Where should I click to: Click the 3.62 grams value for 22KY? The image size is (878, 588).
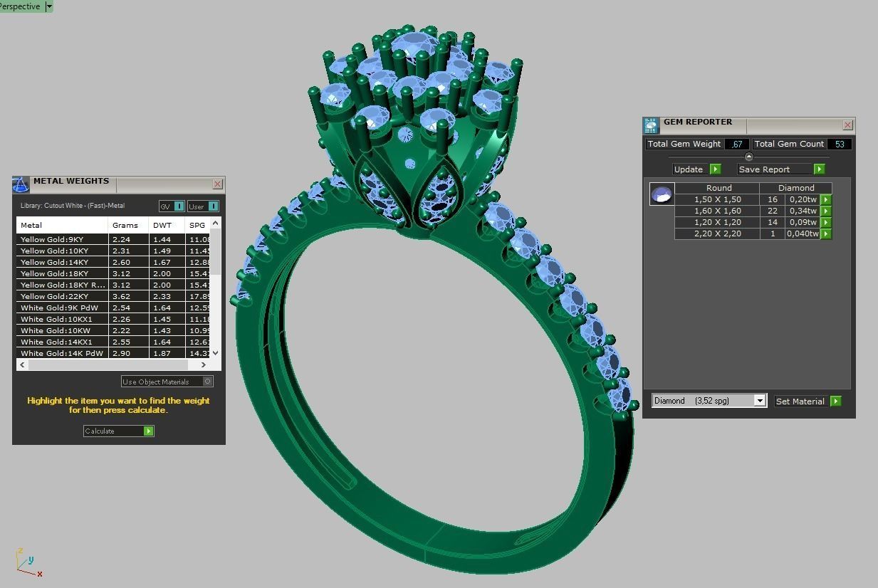pyautogui.click(x=121, y=296)
